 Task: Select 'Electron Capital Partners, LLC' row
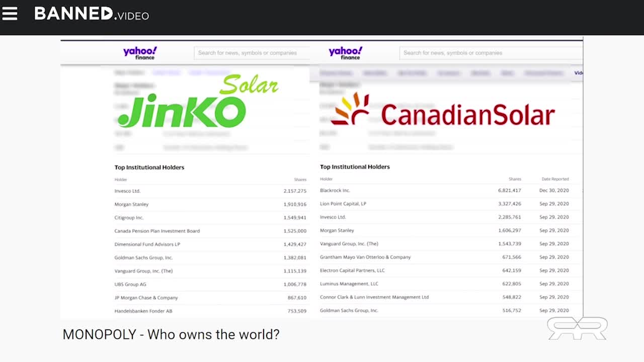352,270
